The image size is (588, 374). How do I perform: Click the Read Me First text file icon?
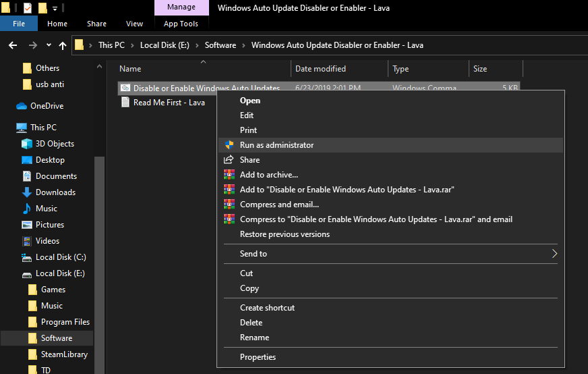pyautogui.click(x=125, y=102)
